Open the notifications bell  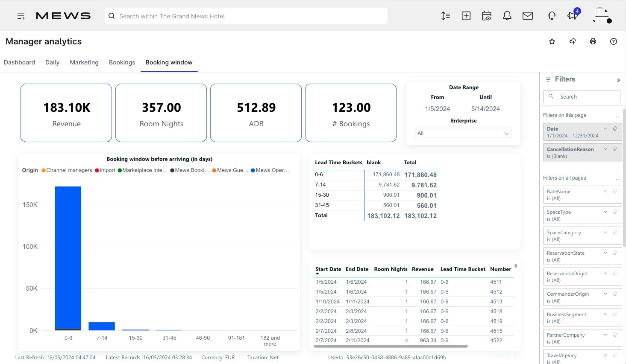pos(507,15)
